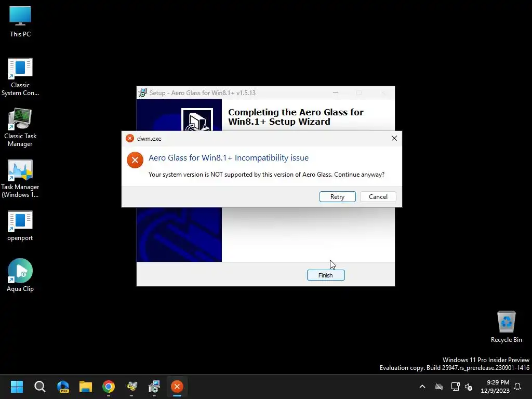This screenshot has height=399, width=532.
Task: Select the Recycle Bin icon
Action: (506, 327)
